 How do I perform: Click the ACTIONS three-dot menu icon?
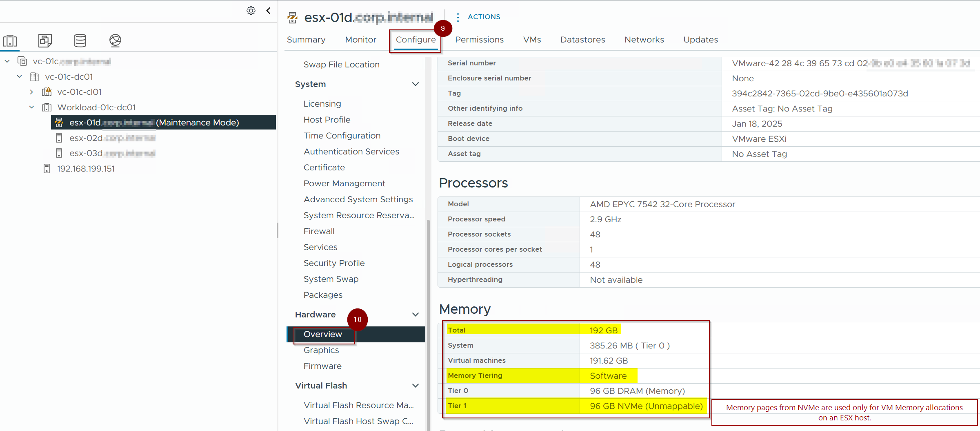(458, 17)
